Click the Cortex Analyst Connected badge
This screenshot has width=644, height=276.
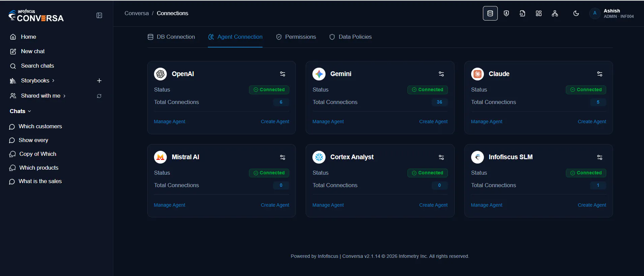pos(428,173)
